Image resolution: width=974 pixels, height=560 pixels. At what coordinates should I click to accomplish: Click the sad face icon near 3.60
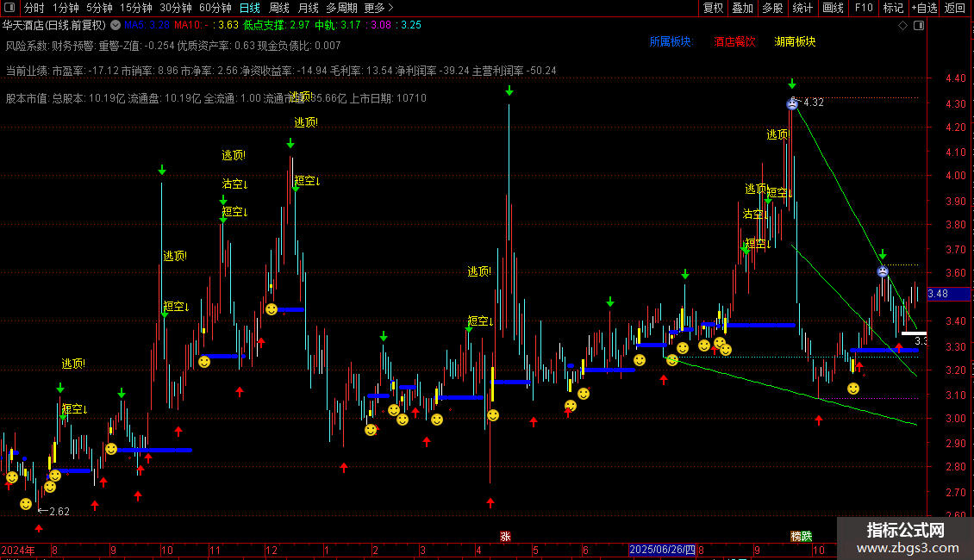pos(883,271)
